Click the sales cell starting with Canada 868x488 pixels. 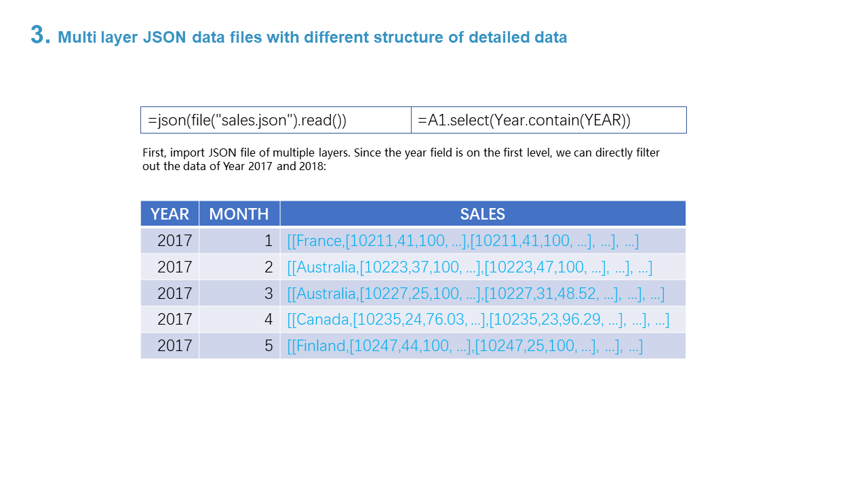[478, 319]
